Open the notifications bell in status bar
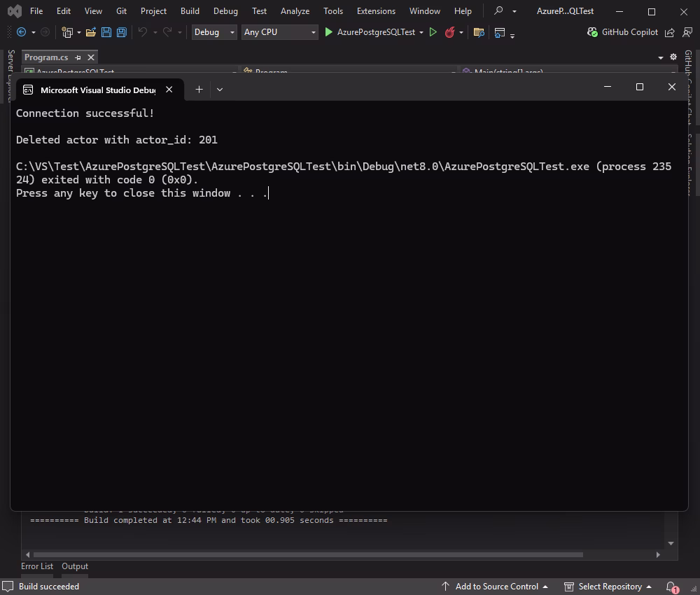 670,586
